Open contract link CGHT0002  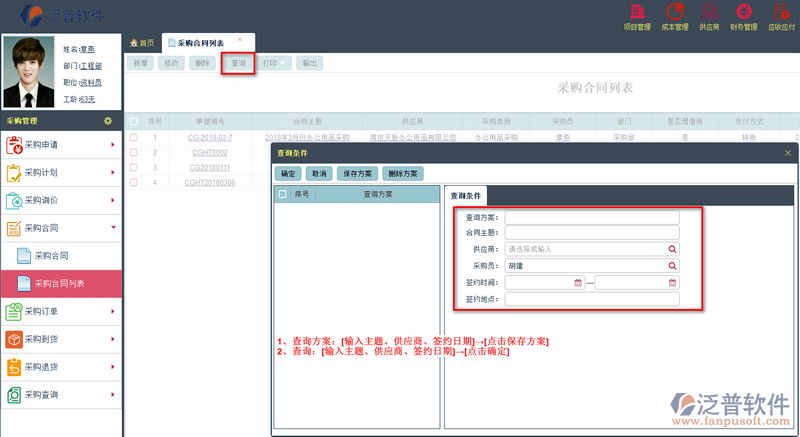pyautogui.click(x=210, y=152)
